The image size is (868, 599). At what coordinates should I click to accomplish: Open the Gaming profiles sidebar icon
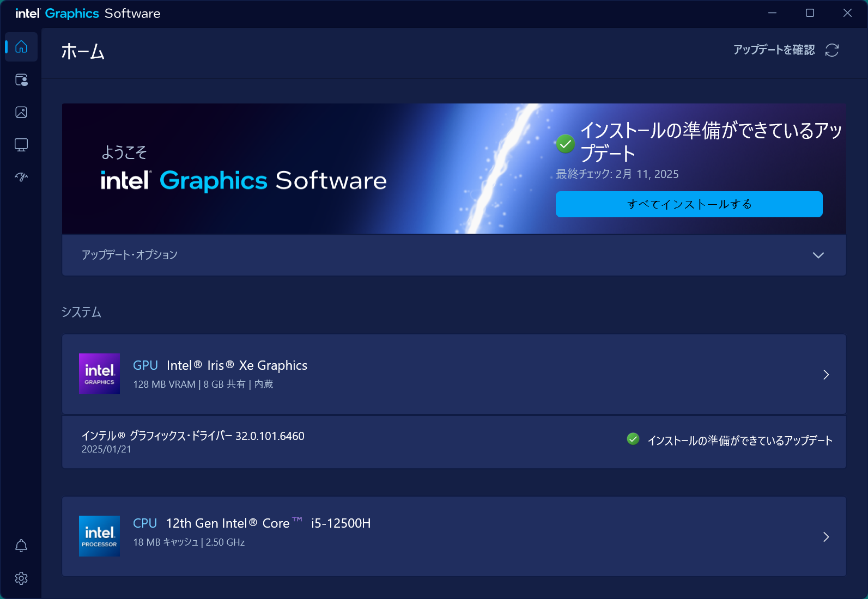click(21, 80)
